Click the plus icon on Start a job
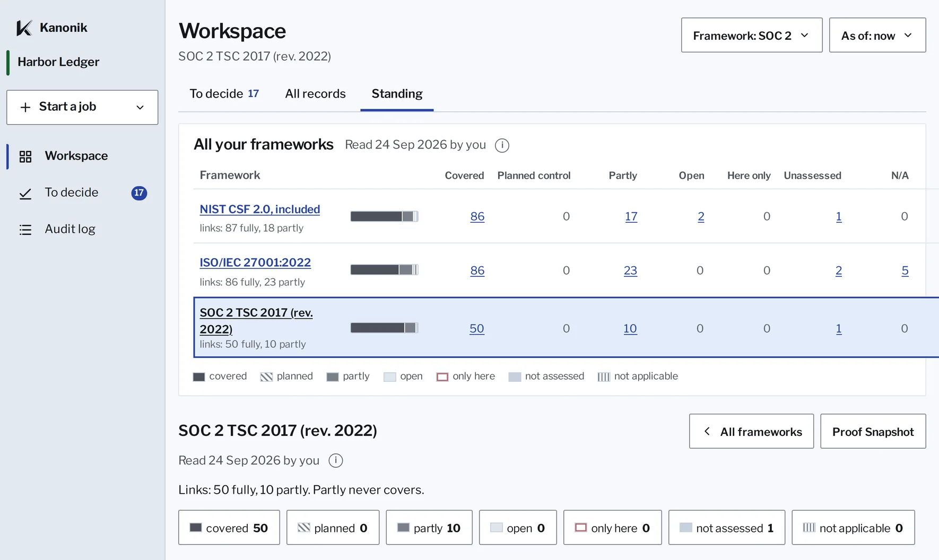 [x=25, y=107]
